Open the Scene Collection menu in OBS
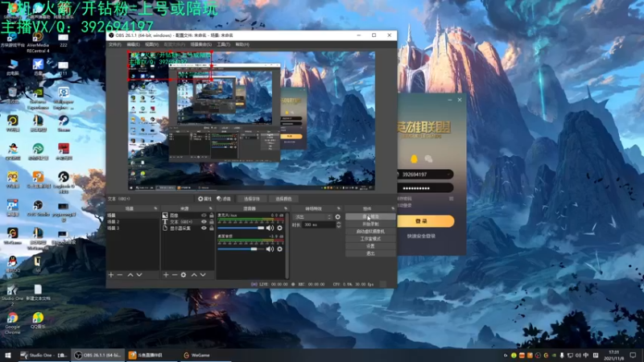 [200, 44]
